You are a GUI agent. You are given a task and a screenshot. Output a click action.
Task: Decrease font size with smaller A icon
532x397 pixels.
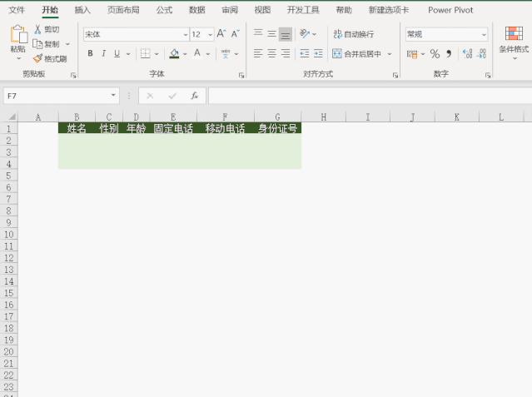[x=235, y=33]
